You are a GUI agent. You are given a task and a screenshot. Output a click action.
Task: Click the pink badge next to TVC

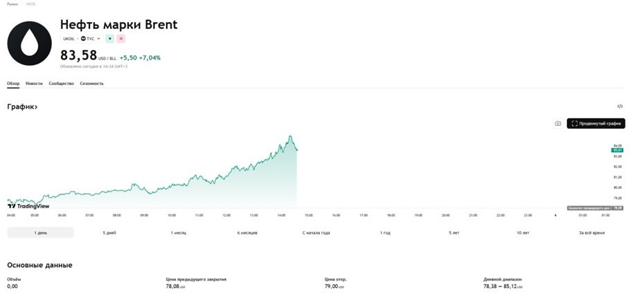pos(121,39)
